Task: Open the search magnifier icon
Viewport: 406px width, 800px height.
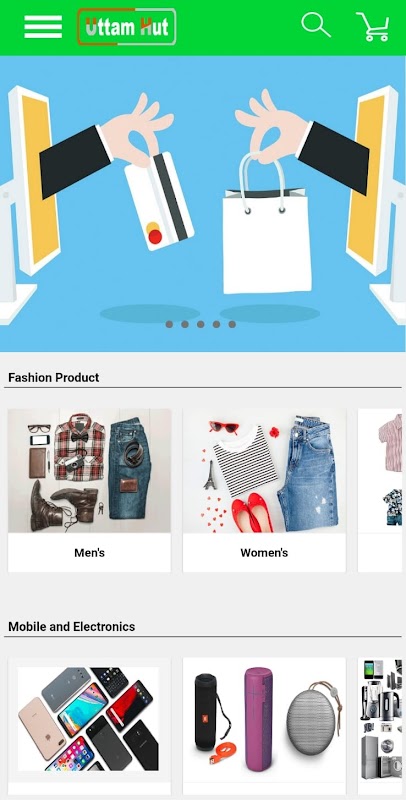Action: pos(316,26)
